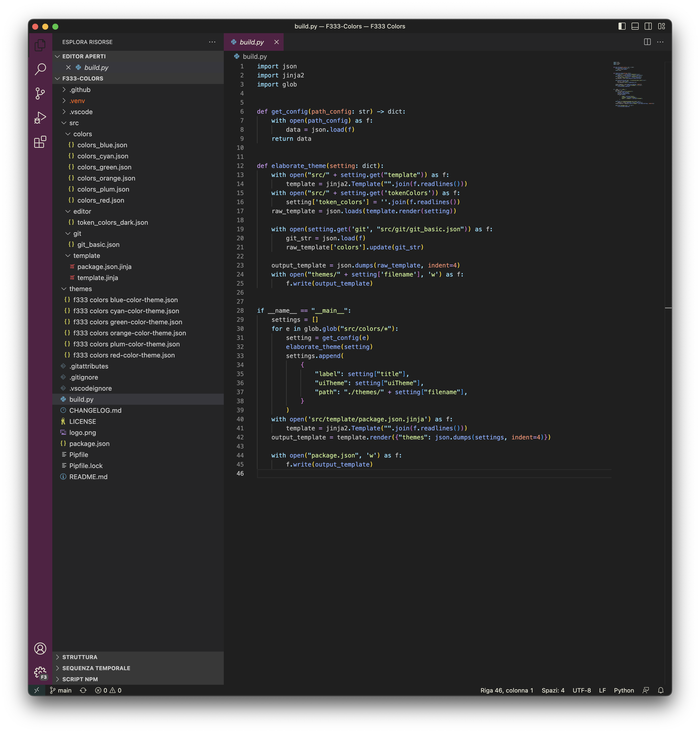Split the editor to the right
The image size is (700, 733).
[647, 42]
